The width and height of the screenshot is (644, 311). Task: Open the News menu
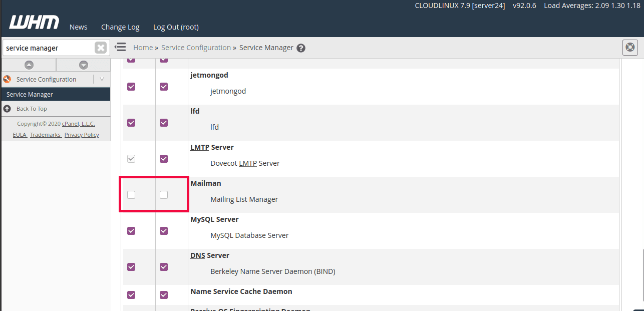click(x=78, y=27)
